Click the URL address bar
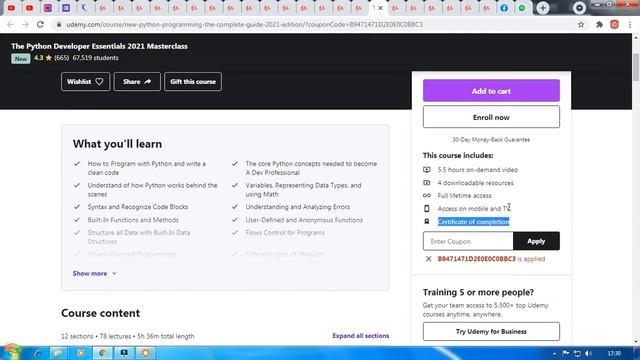Viewport: 640px width, 360px height. click(x=314, y=24)
